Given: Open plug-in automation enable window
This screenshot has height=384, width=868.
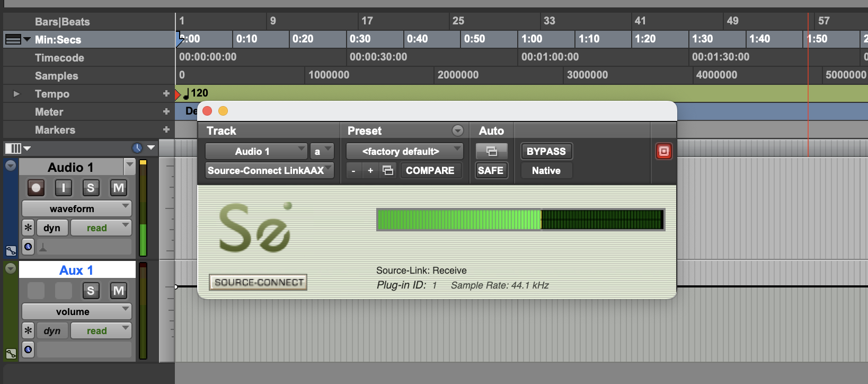Looking at the screenshot, I should click(491, 151).
